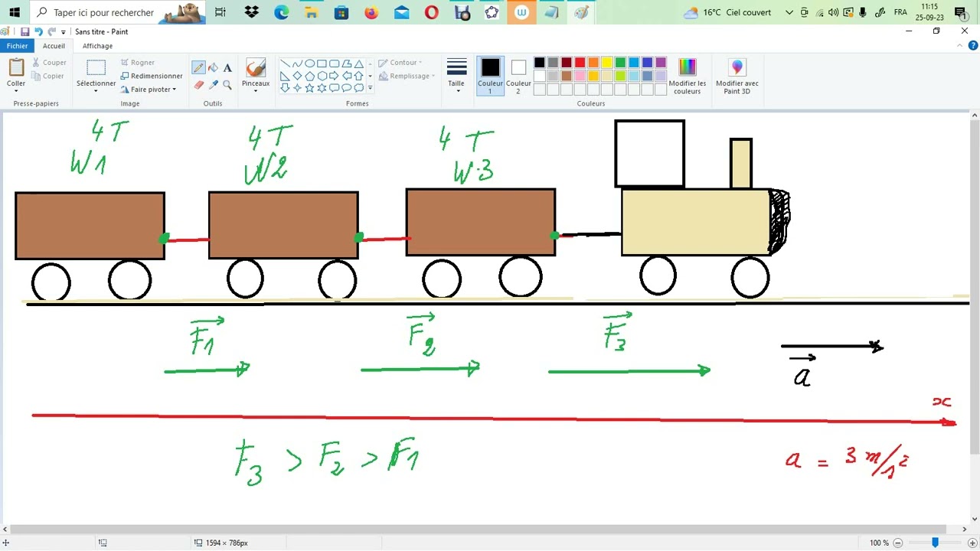
Task: Open the Pinceaux dropdown arrow
Action: click(256, 91)
